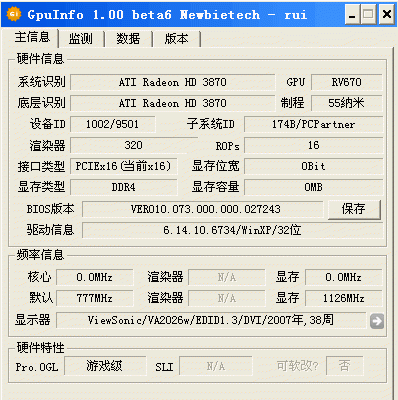The width and height of the screenshot is (398, 400).
Task: Click the default 显存 frequency value 1126MHz
Action: click(x=343, y=298)
